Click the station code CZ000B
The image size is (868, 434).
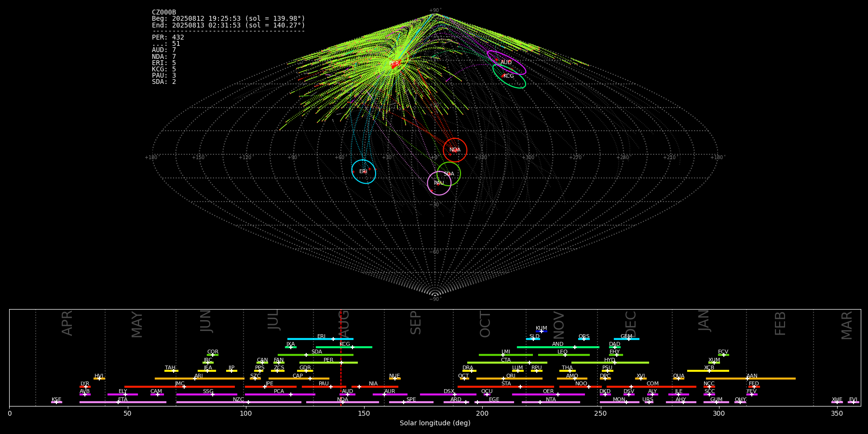pos(164,13)
